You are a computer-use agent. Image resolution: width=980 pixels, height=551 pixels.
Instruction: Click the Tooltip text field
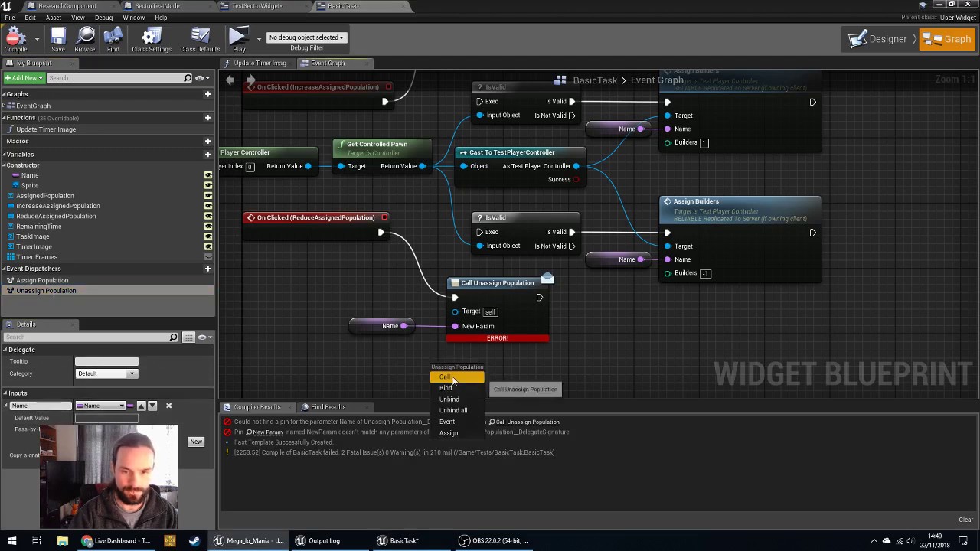click(106, 362)
